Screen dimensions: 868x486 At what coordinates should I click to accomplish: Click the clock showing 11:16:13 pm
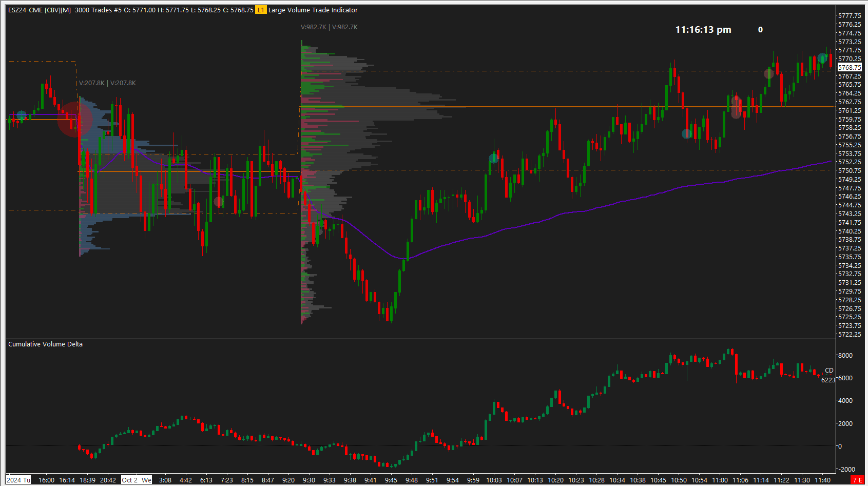click(x=703, y=29)
